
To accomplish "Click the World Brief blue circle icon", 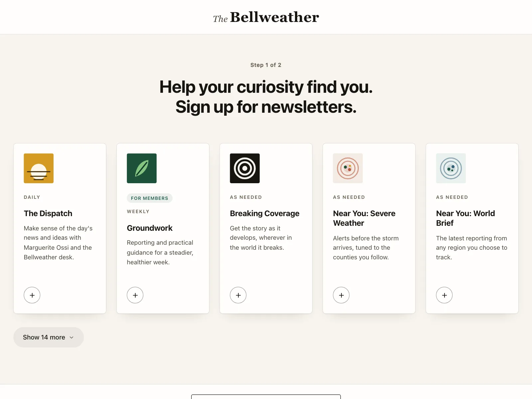I will pyautogui.click(x=451, y=168).
